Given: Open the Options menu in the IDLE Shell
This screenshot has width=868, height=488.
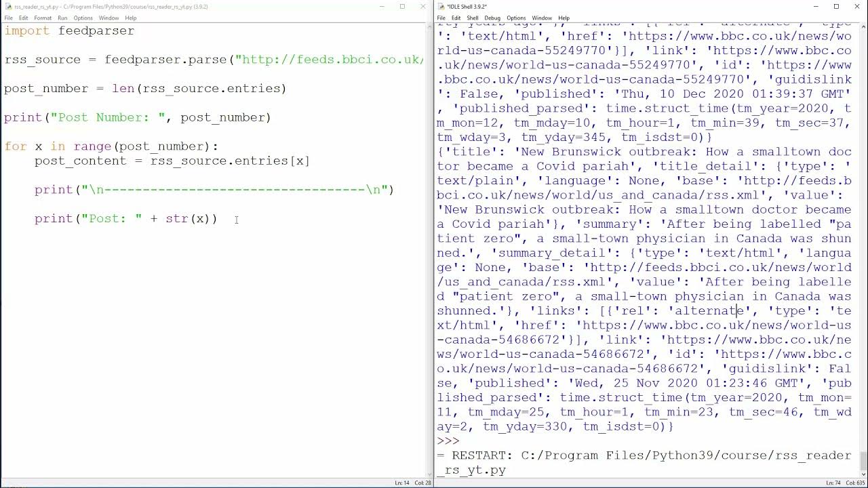Looking at the screenshot, I should click(516, 18).
